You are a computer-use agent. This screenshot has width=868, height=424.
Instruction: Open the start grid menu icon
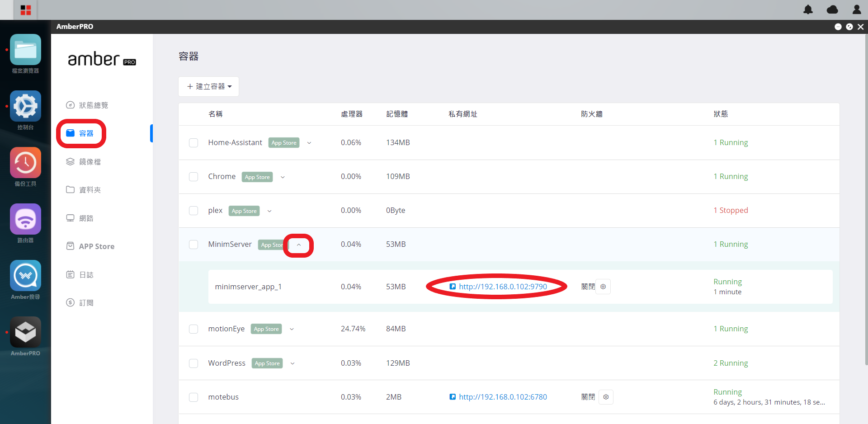coord(26,10)
